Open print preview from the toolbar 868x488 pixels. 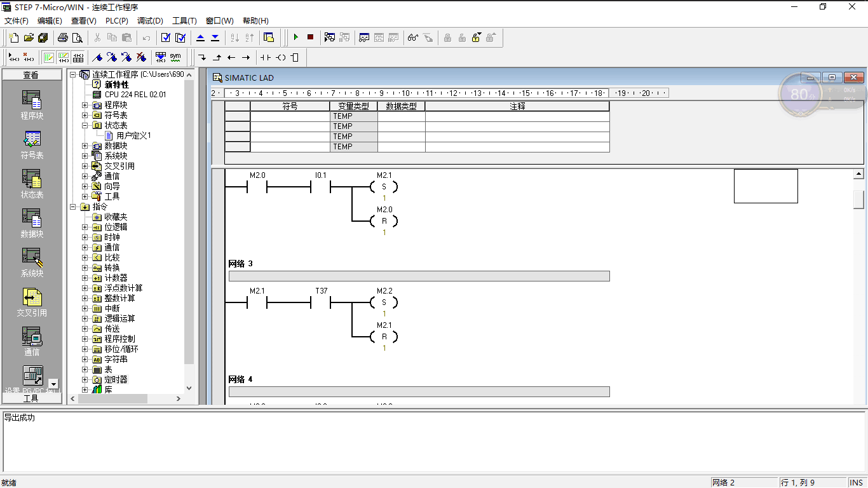(78, 37)
